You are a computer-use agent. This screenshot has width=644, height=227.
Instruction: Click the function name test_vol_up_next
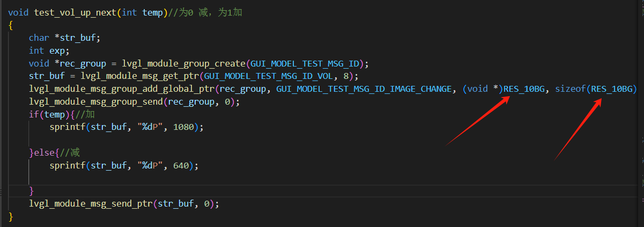tap(76, 12)
